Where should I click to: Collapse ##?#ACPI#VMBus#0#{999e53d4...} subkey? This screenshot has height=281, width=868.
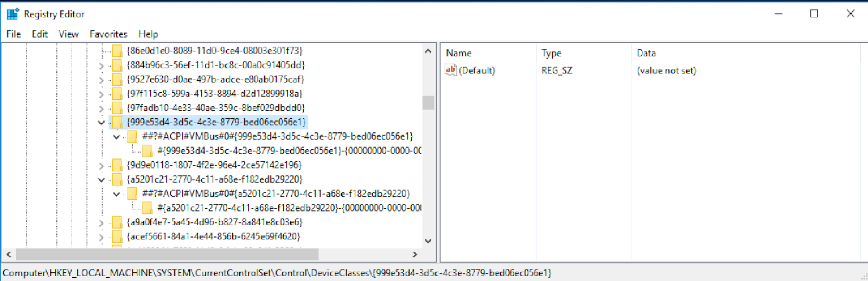[117, 137]
